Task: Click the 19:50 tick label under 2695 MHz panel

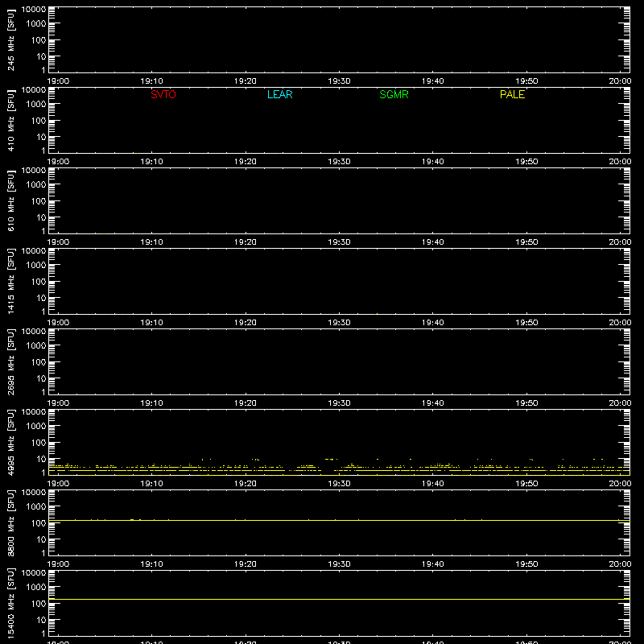Action: (526, 403)
